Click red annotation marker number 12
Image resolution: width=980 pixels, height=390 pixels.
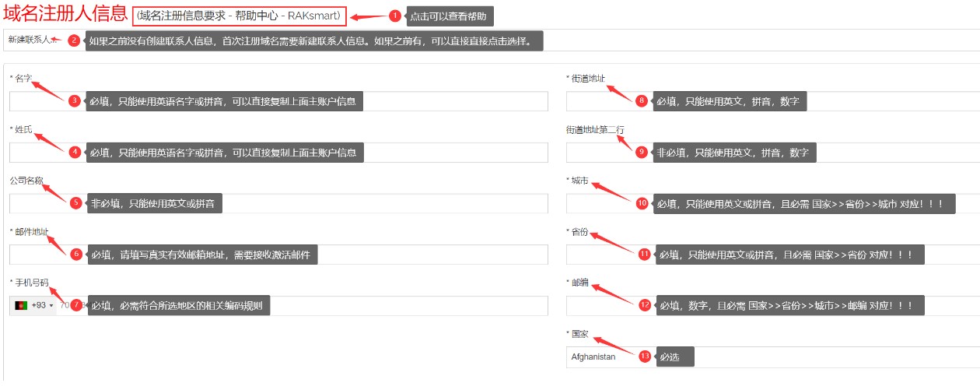(x=644, y=305)
